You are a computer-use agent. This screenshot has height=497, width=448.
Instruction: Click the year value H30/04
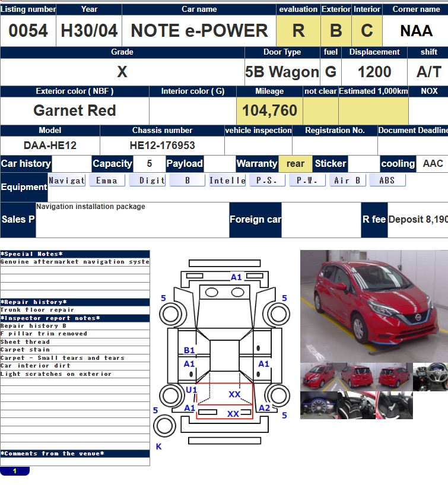(89, 31)
